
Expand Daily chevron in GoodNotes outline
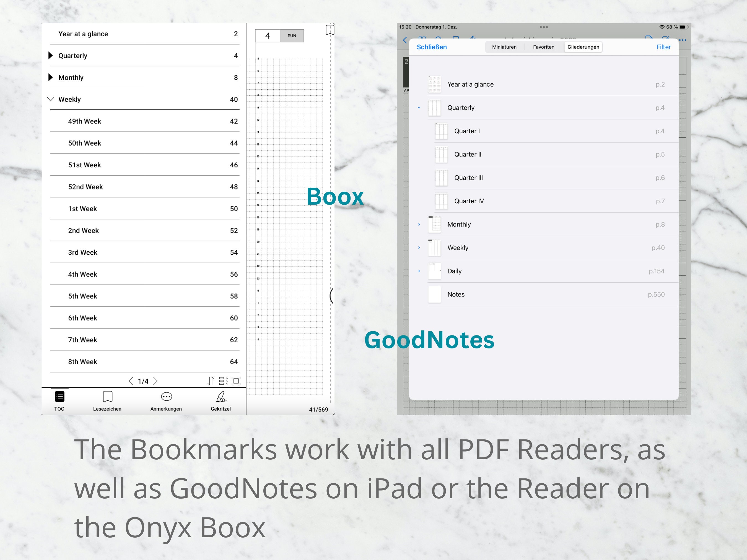[419, 271]
